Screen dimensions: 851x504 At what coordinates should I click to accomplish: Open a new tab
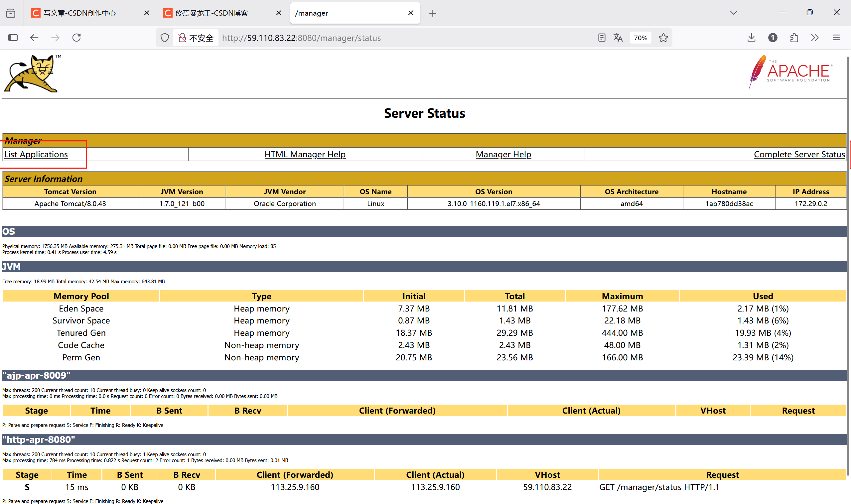pyautogui.click(x=432, y=13)
